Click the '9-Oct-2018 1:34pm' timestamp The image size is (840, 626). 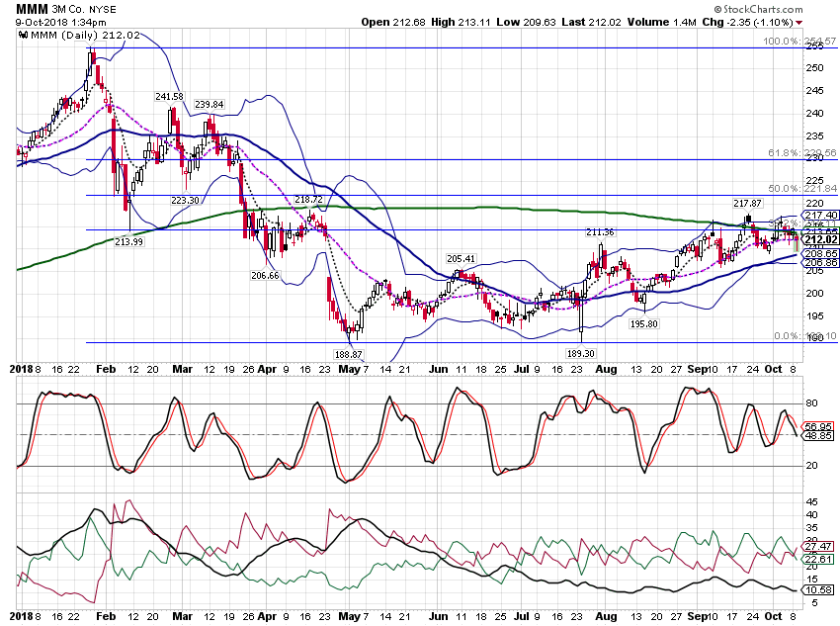click(60, 23)
